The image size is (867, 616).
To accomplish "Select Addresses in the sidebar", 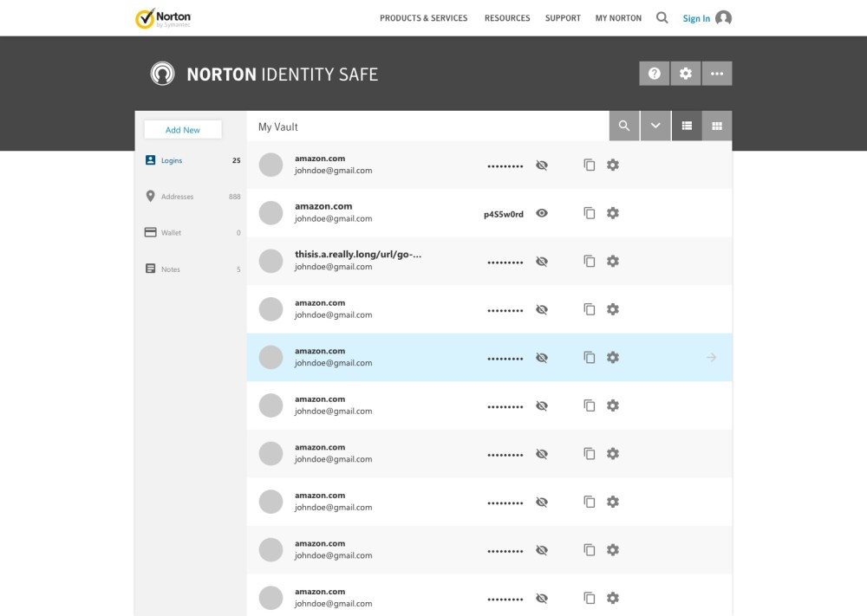I will tap(177, 197).
